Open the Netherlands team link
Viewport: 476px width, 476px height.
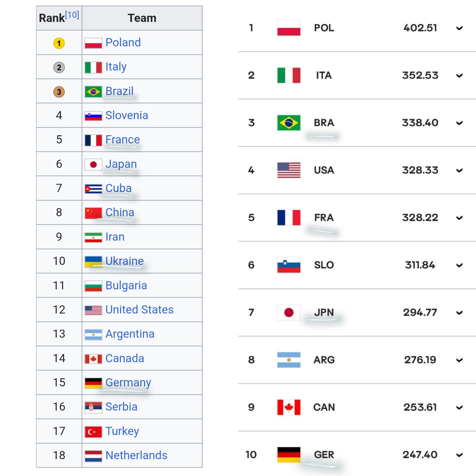136,455
